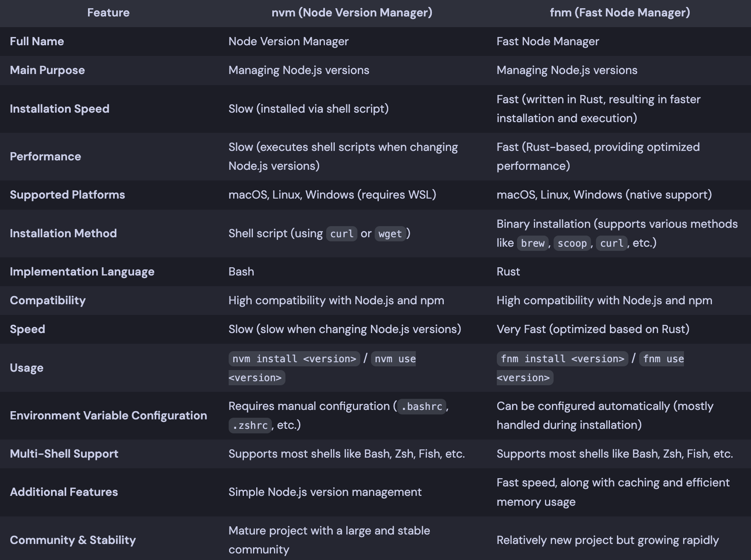Click the Performance row label
Viewport: 751px width, 560px height.
tap(46, 156)
